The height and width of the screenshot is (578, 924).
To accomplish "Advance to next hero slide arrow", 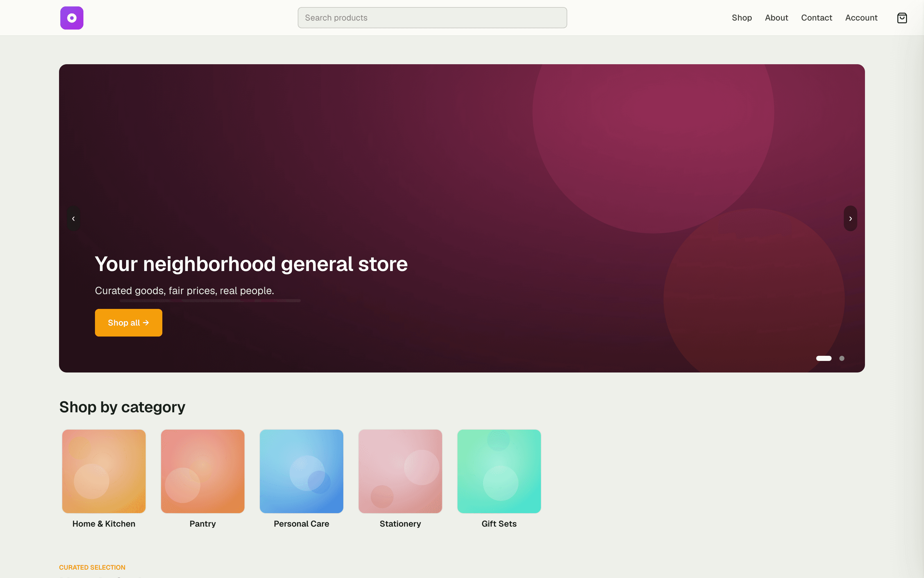I will [850, 218].
